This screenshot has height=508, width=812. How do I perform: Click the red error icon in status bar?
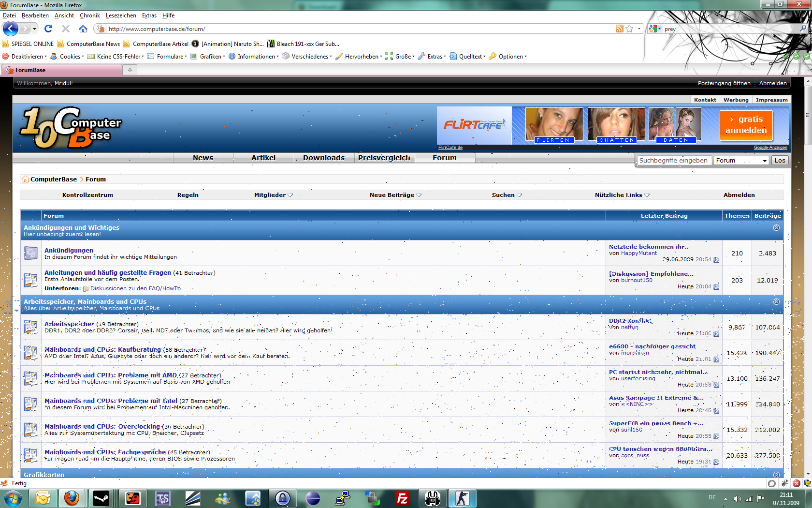796,483
